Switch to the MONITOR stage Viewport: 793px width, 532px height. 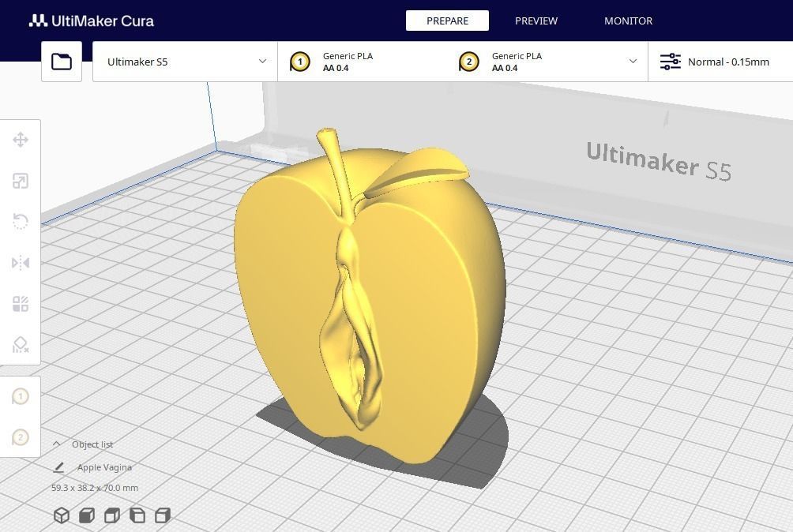(628, 21)
